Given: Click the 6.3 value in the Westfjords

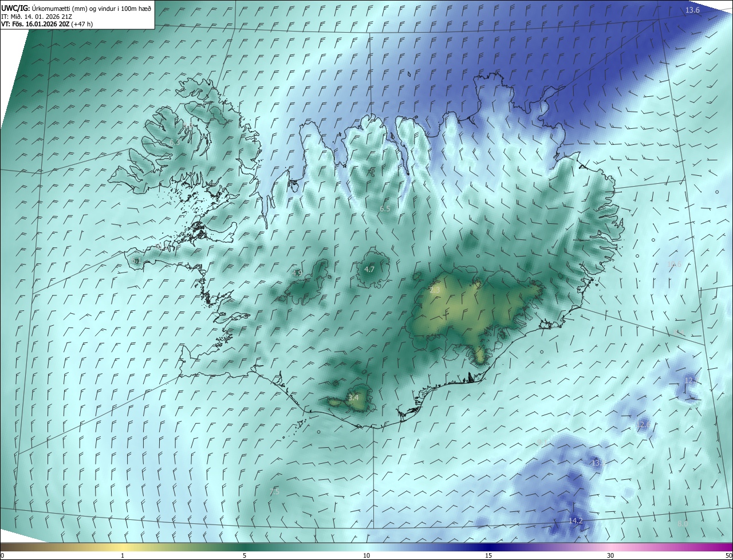Looking at the screenshot, I should 174,142.
